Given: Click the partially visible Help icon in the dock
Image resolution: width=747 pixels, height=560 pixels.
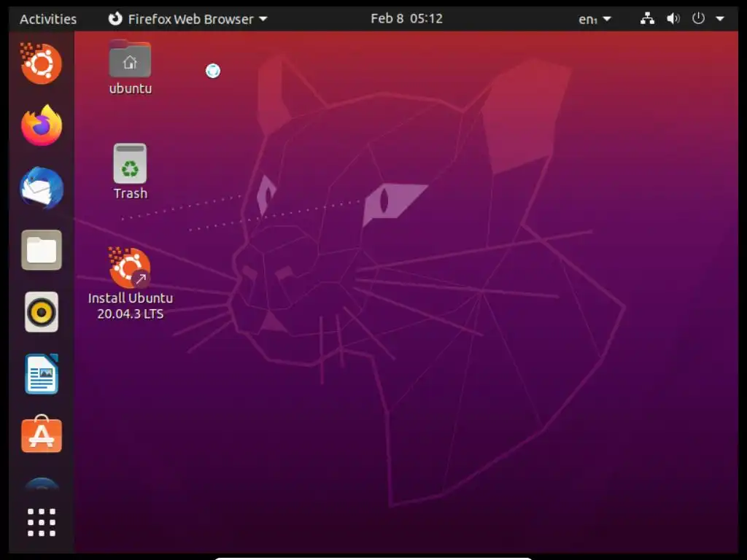Looking at the screenshot, I should click(42, 484).
